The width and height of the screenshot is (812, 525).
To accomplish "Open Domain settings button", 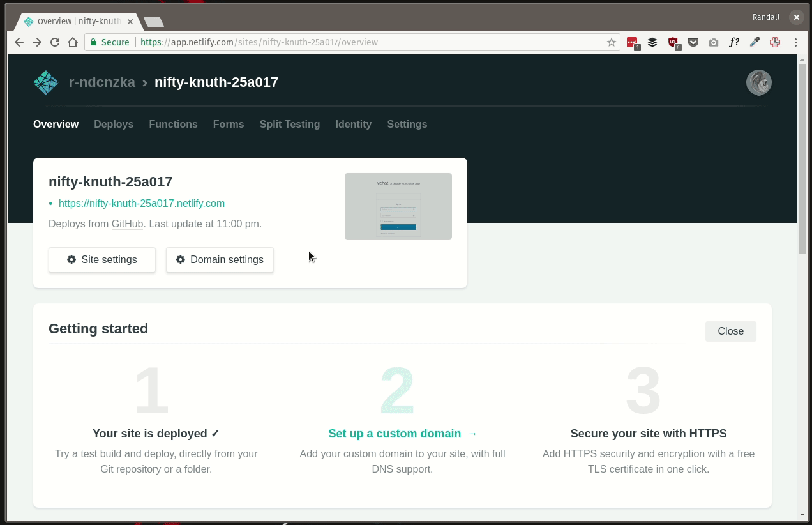I will (220, 260).
